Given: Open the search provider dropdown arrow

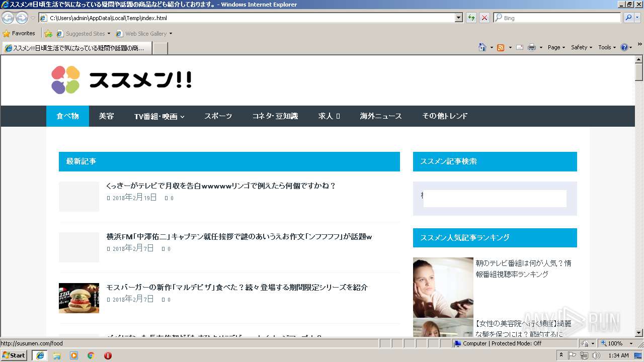Looking at the screenshot, I should (x=638, y=18).
